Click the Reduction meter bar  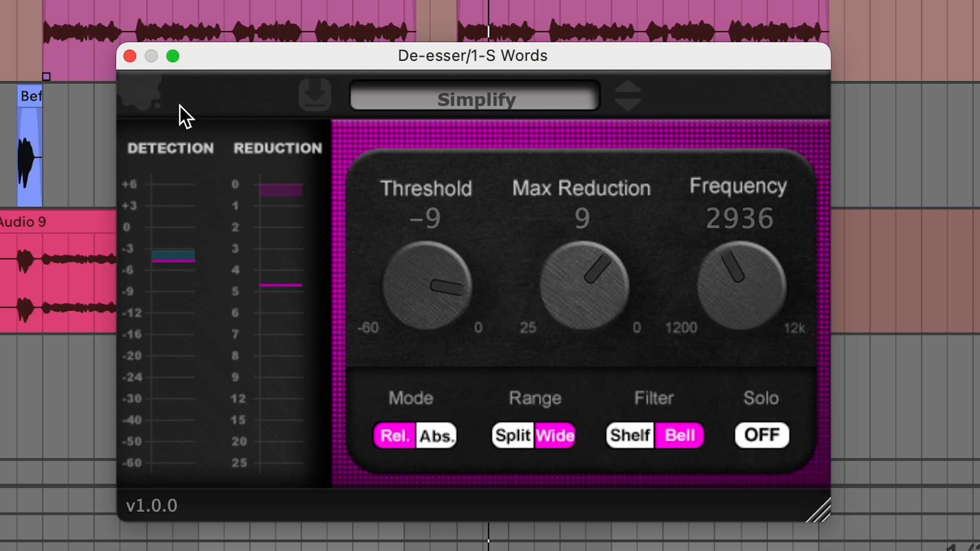(281, 190)
